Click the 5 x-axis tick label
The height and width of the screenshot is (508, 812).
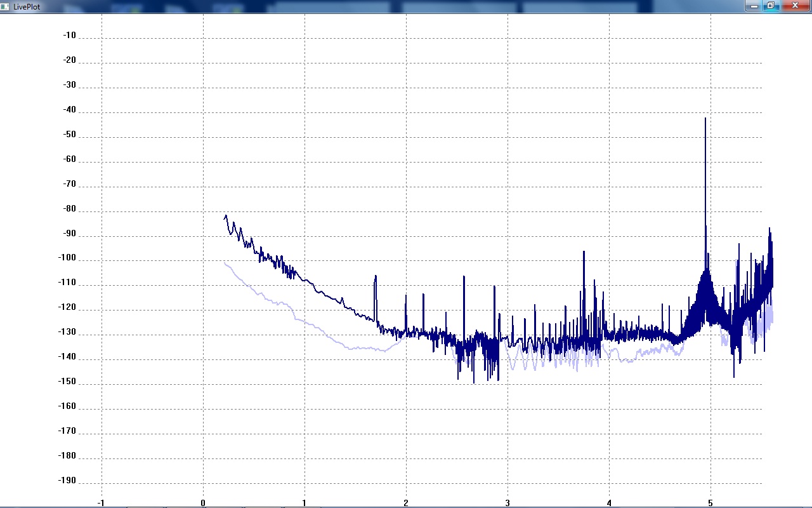710,503
